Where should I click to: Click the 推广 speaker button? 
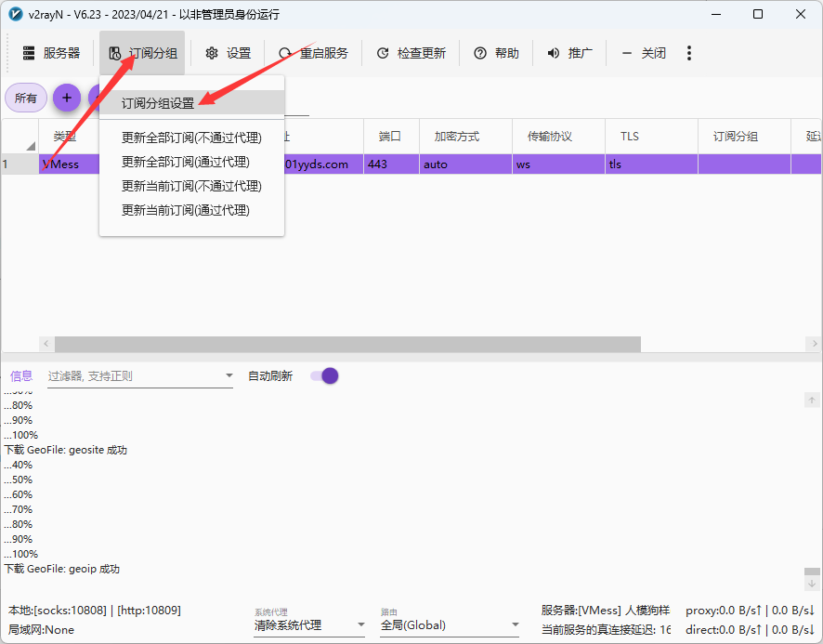point(569,53)
